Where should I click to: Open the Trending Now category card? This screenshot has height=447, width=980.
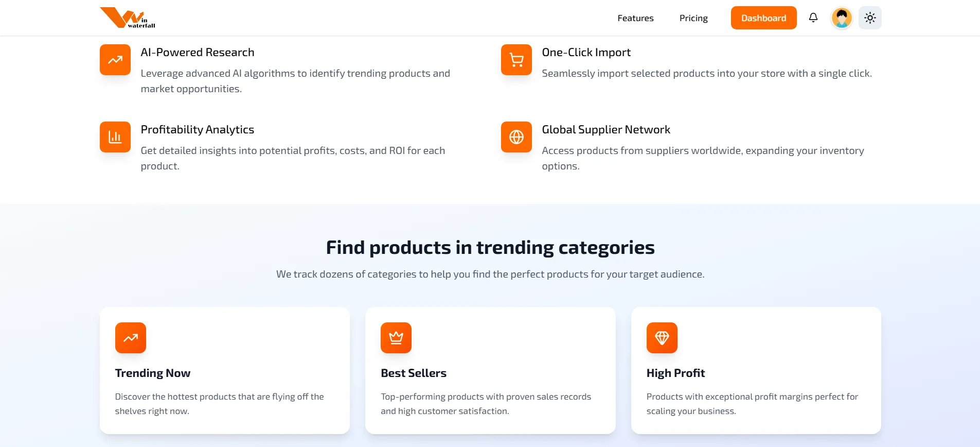(x=225, y=370)
